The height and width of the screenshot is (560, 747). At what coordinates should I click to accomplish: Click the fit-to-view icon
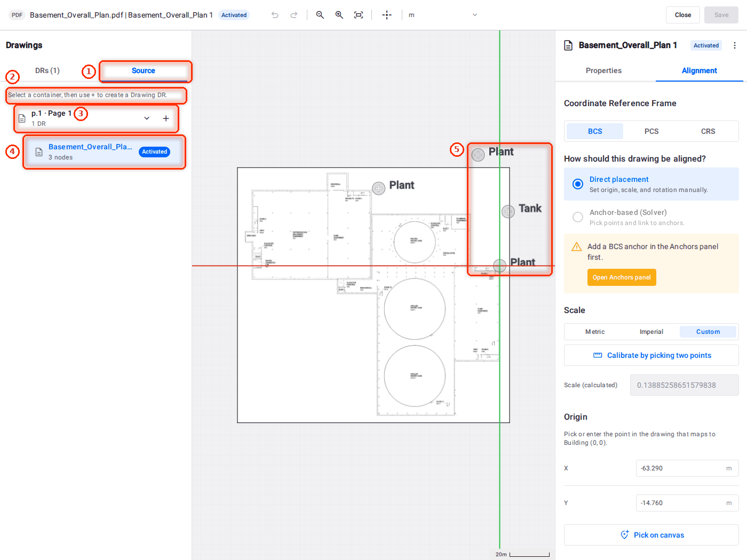(359, 15)
